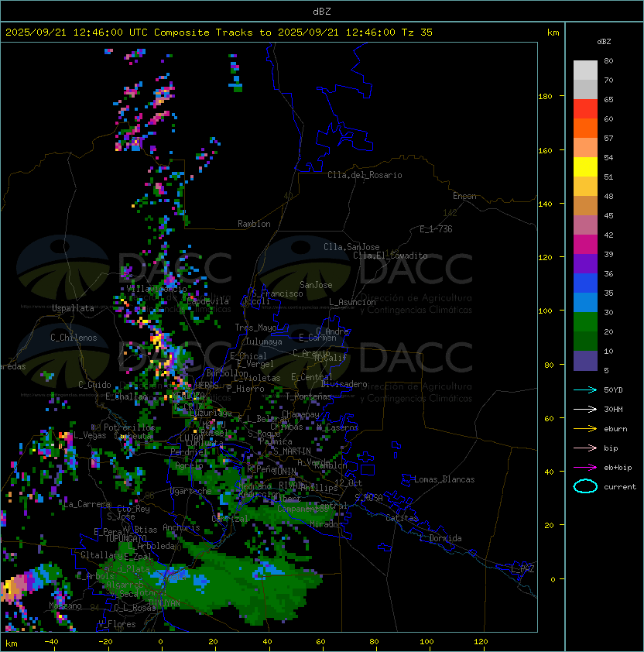The height and width of the screenshot is (652, 644).
Task: Select the -40 km horizontal axis tick
Action: coord(51,642)
